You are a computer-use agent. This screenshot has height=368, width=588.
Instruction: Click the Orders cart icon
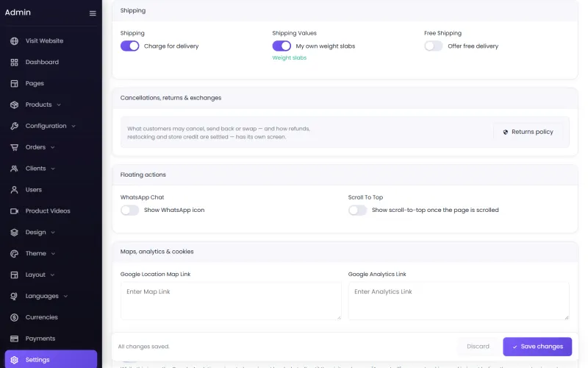point(14,147)
